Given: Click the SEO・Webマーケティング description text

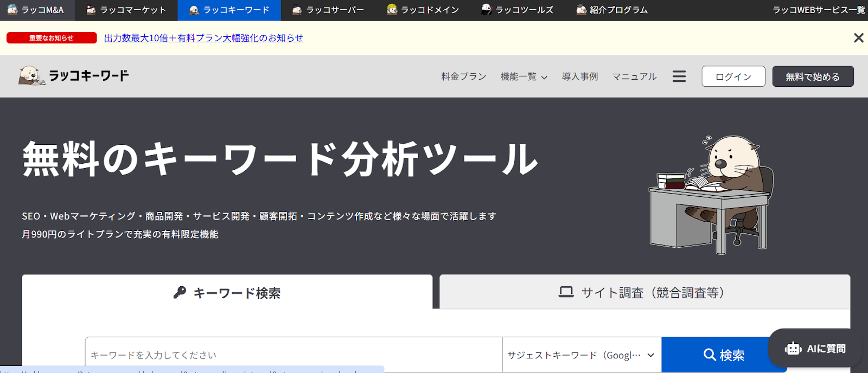Looking at the screenshot, I should click(259, 216).
